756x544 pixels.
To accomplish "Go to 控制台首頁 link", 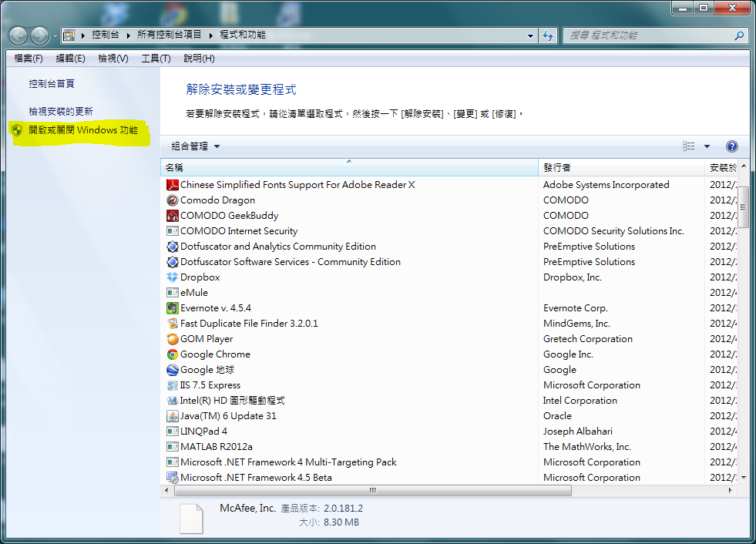I will click(52, 84).
